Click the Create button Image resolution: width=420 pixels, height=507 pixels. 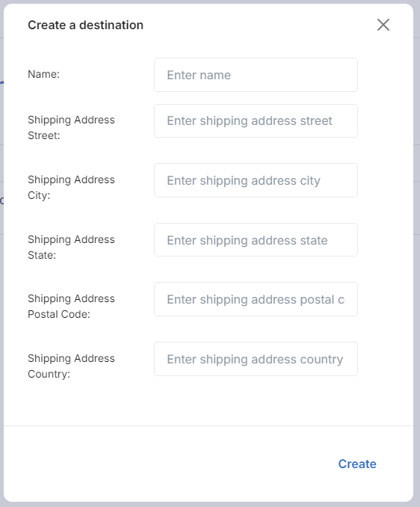coord(357,464)
